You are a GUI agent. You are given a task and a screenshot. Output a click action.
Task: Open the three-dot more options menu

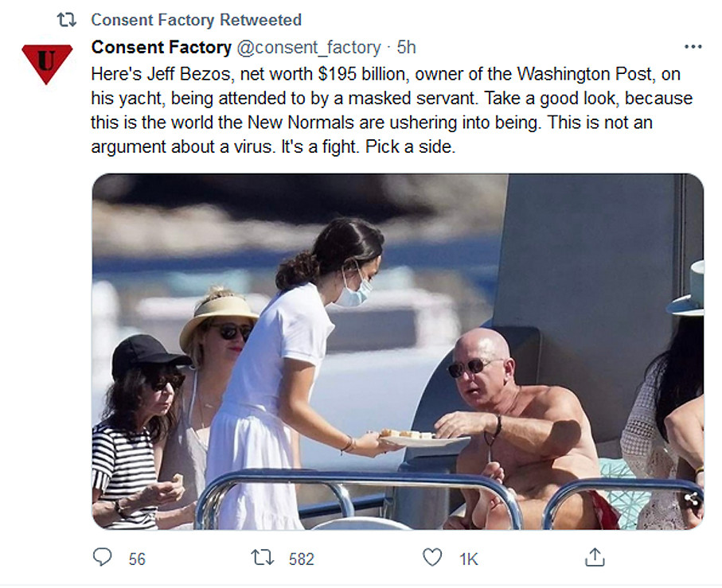coord(693,47)
